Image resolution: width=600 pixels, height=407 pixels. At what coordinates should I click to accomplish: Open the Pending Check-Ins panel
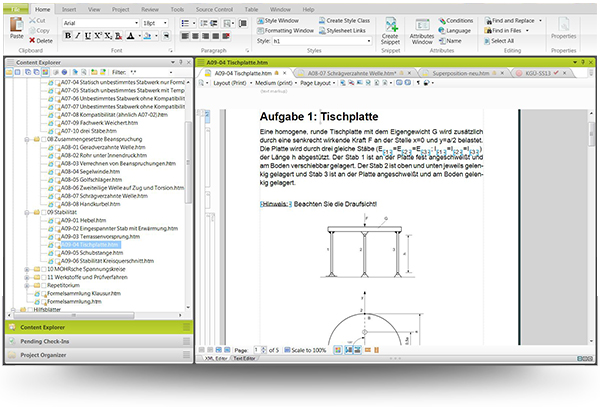click(x=99, y=341)
